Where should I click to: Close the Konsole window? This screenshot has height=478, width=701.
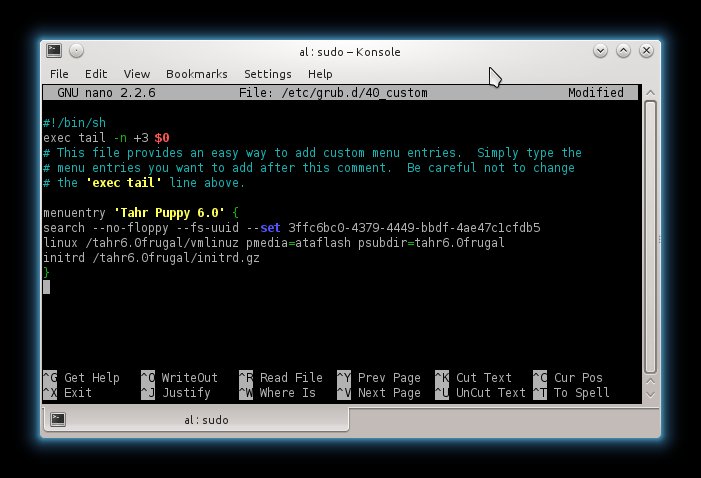click(646, 51)
